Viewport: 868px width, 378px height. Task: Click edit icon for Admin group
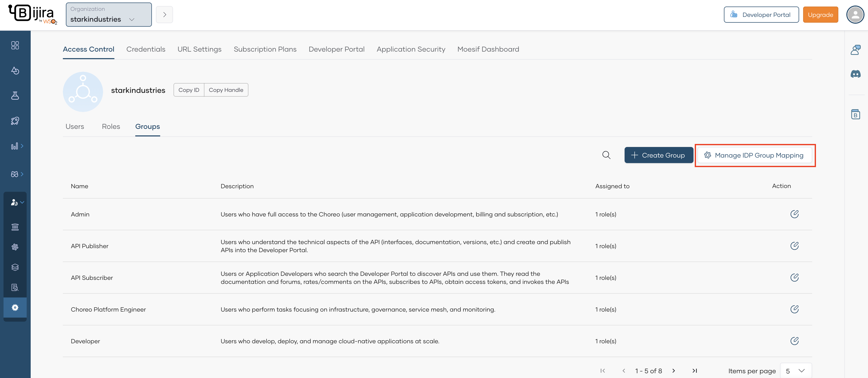tap(794, 214)
